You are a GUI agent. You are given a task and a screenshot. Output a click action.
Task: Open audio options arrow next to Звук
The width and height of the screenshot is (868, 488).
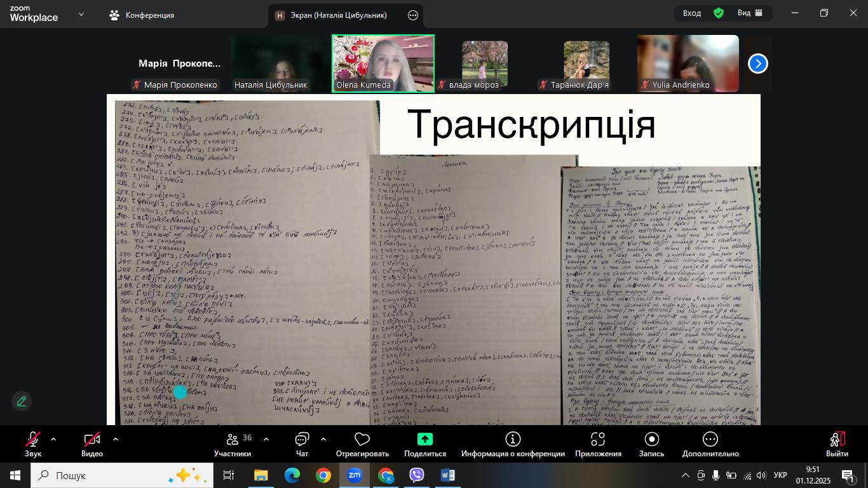(53, 439)
